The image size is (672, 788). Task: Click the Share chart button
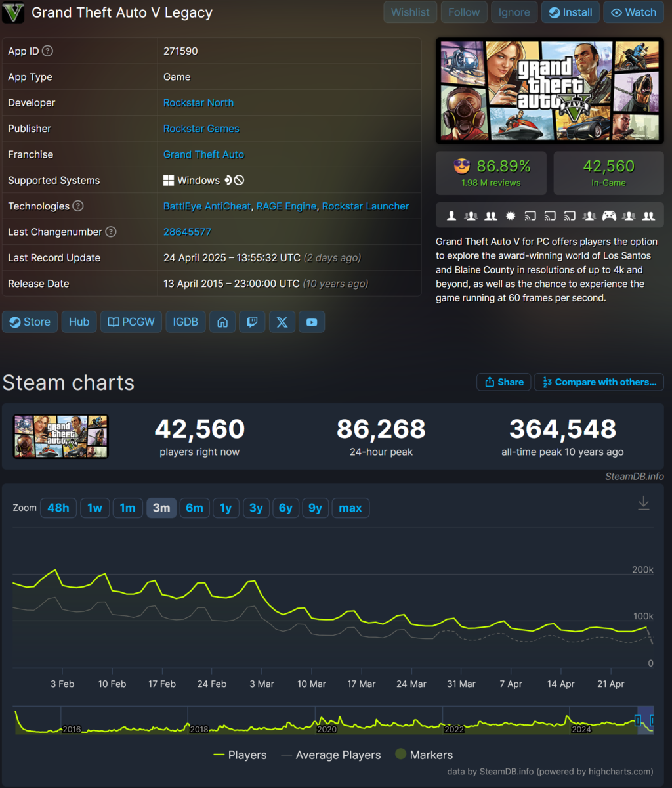pos(504,382)
